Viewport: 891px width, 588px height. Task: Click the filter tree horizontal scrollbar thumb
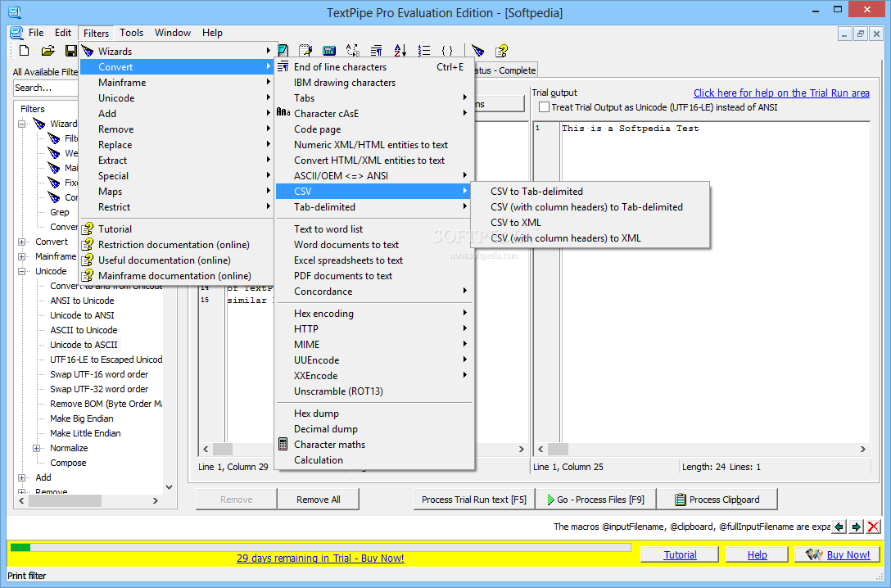click(x=65, y=500)
